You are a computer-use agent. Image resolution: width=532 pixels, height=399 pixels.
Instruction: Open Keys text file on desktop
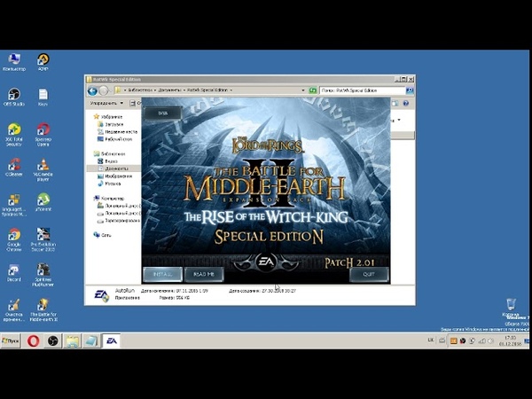coord(43,97)
